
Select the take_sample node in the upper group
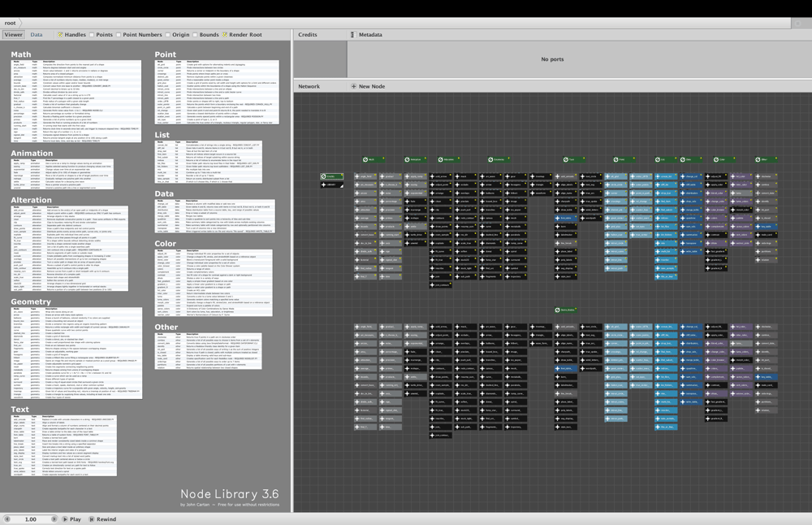(666, 268)
